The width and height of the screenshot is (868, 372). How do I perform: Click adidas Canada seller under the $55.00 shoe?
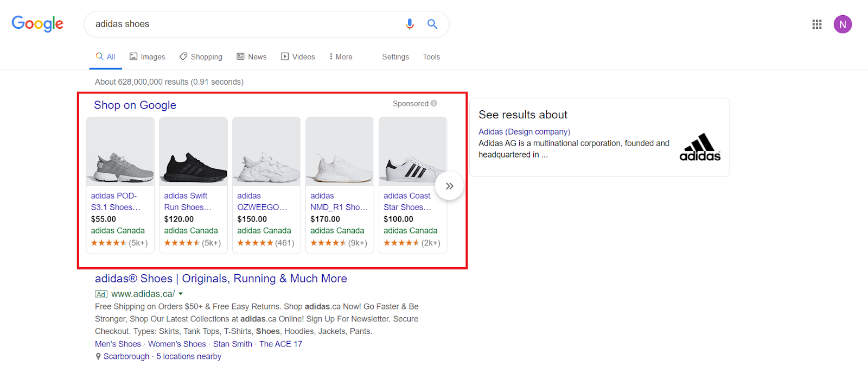118,231
